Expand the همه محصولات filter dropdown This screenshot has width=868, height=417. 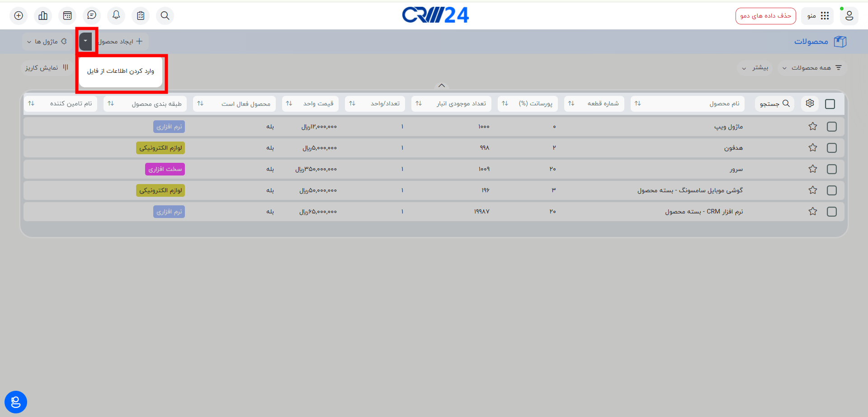812,68
